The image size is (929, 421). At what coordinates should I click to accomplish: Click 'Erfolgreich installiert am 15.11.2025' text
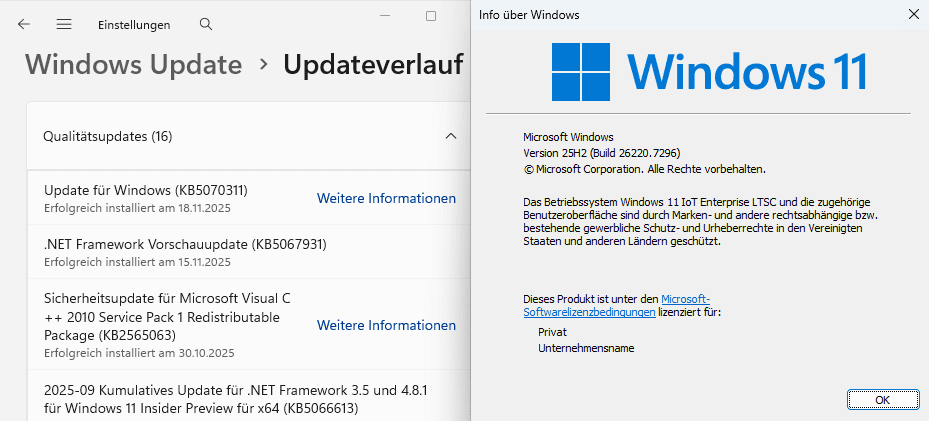[137, 262]
